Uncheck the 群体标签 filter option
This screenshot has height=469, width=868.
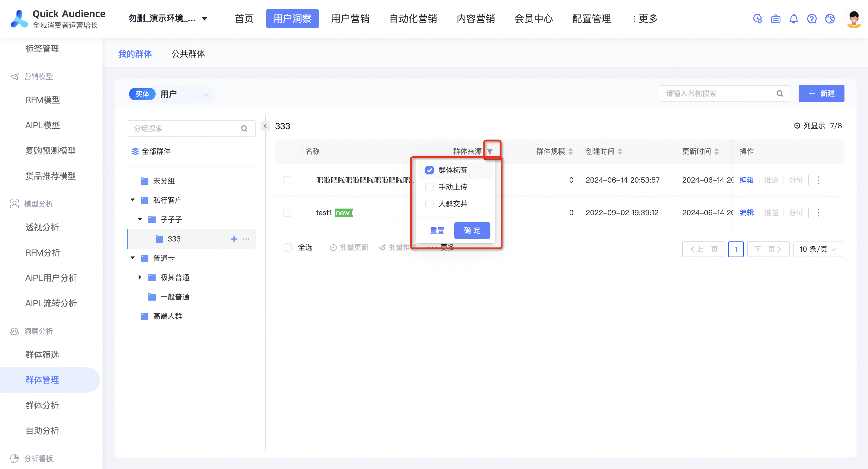429,170
